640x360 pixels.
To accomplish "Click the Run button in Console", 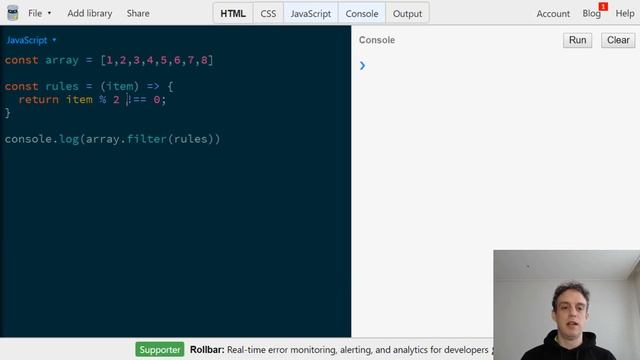I will pos(577,40).
